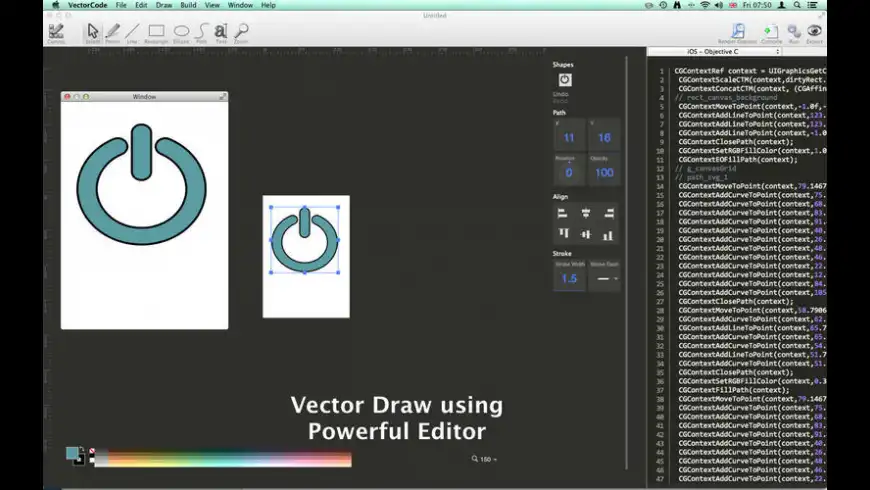This screenshot has height=490, width=870.
Task: Select the Rectangle tool
Action: click(156, 33)
